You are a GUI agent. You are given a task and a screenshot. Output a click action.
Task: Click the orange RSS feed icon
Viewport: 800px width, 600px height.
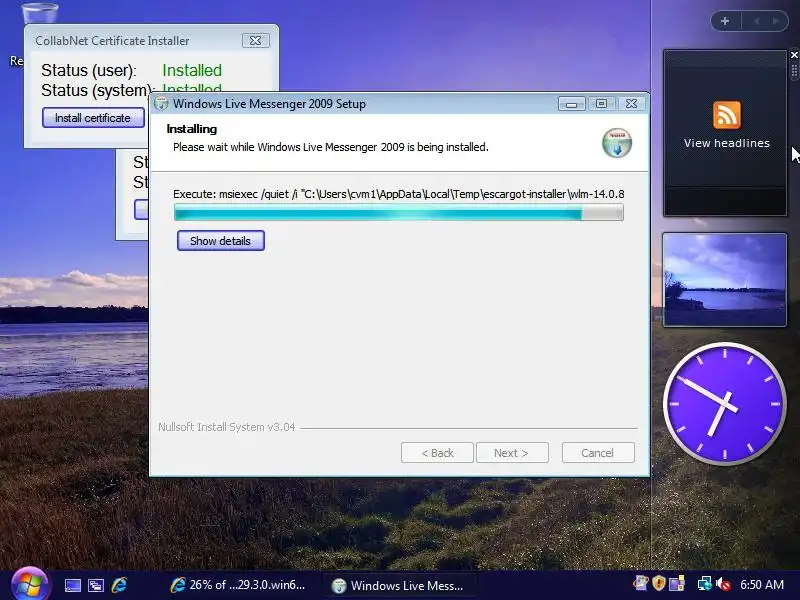point(727,115)
